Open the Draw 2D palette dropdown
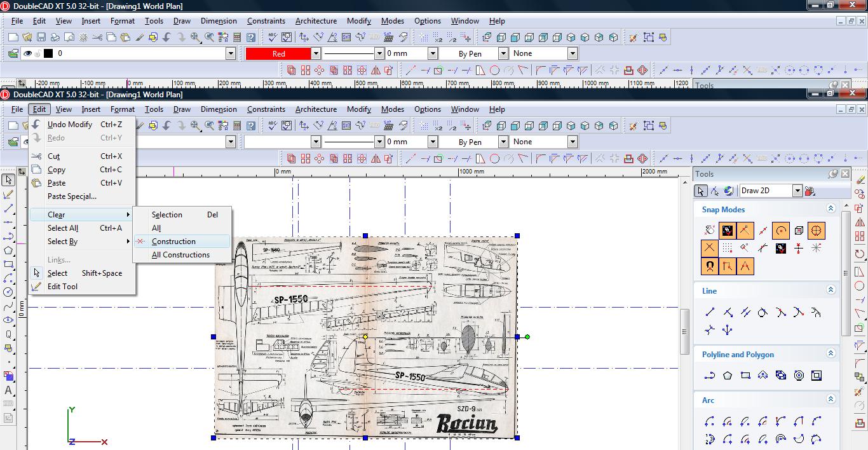Image resolution: width=868 pixels, height=450 pixels. click(797, 191)
